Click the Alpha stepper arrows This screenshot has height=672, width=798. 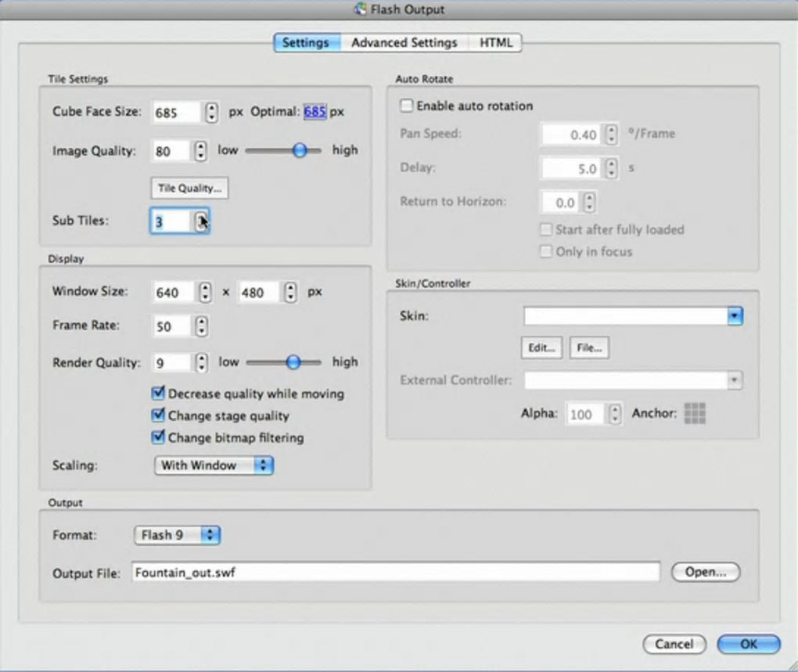coord(615,414)
